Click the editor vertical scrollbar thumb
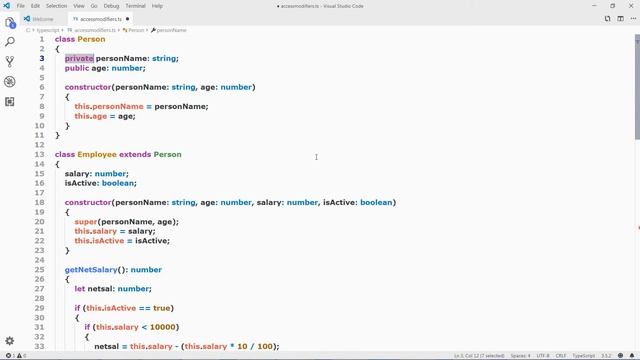 coord(637,88)
